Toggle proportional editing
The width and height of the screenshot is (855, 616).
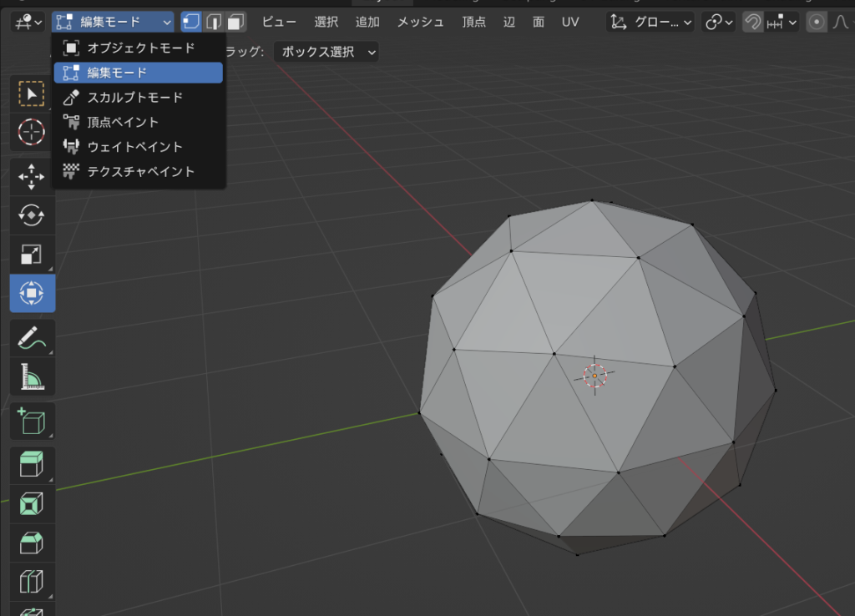[816, 22]
